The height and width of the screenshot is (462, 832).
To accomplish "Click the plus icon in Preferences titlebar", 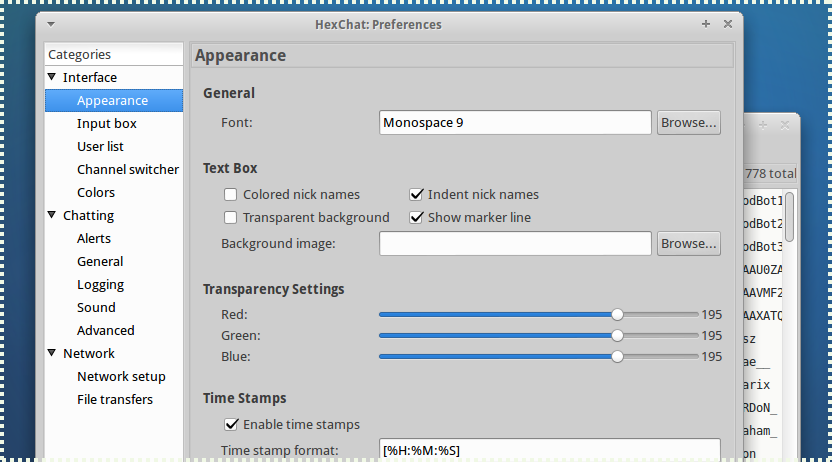I will [x=706, y=24].
